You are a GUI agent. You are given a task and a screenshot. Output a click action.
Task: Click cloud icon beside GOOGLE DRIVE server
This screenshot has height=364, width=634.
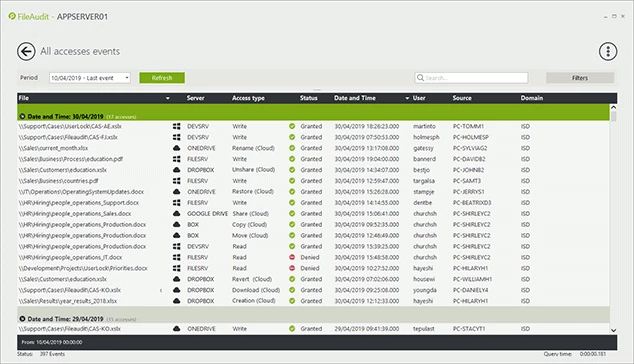(x=177, y=214)
